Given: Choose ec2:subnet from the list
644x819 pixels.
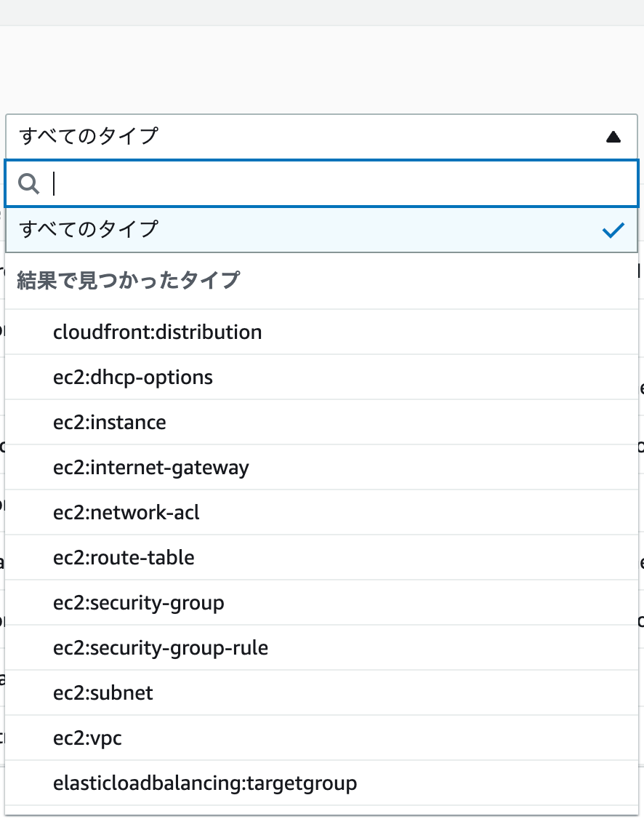Looking at the screenshot, I should click(x=321, y=692).
